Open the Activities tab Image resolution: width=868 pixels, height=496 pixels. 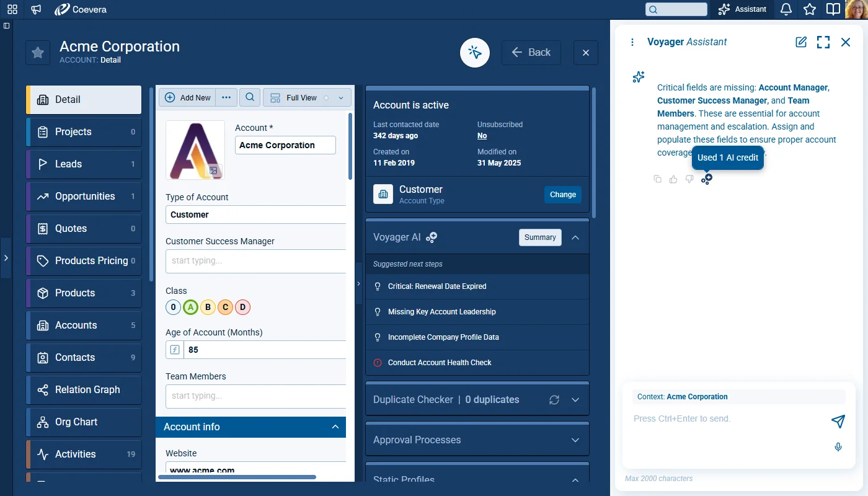pos(84,454)
